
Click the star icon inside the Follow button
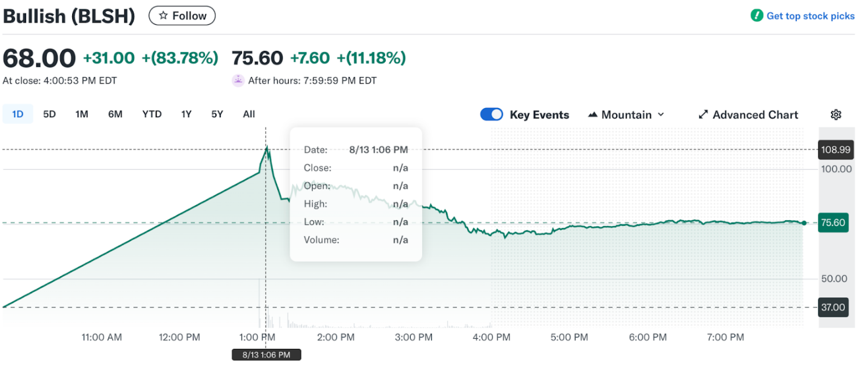tap(162, 15)
